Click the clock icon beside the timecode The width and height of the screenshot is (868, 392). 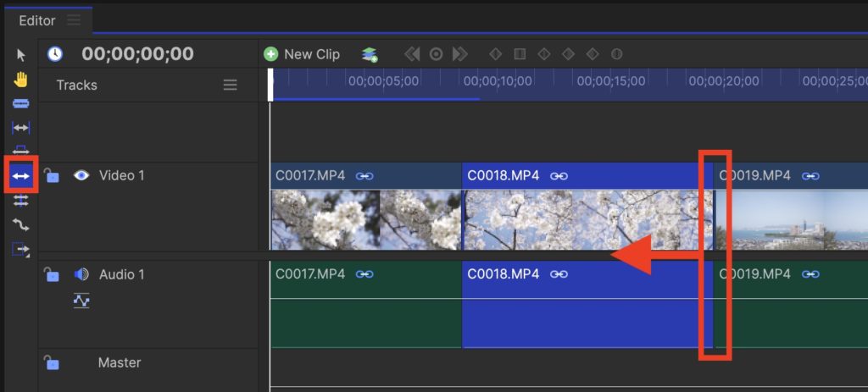click(55, 53)
